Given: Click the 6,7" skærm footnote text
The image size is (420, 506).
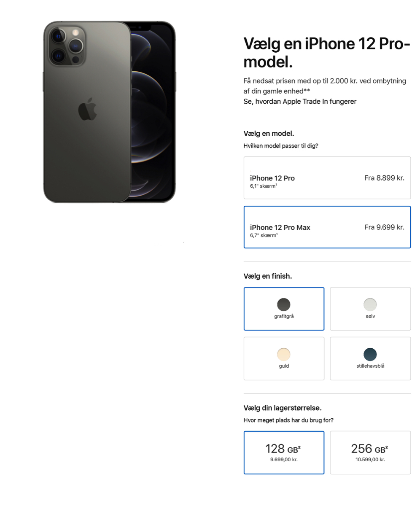Looking at the screenshot, I should (x=264, y=235).
